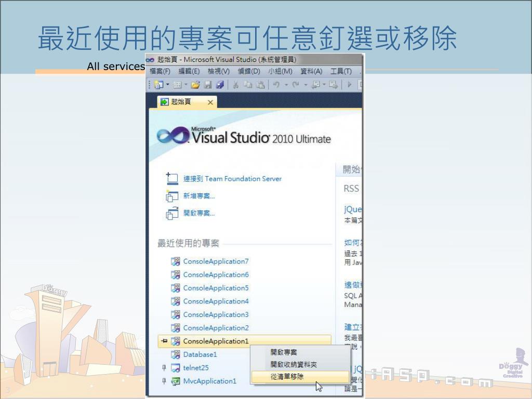Click the project icon beside ConsoleApplication2

(x=175, y=328)
